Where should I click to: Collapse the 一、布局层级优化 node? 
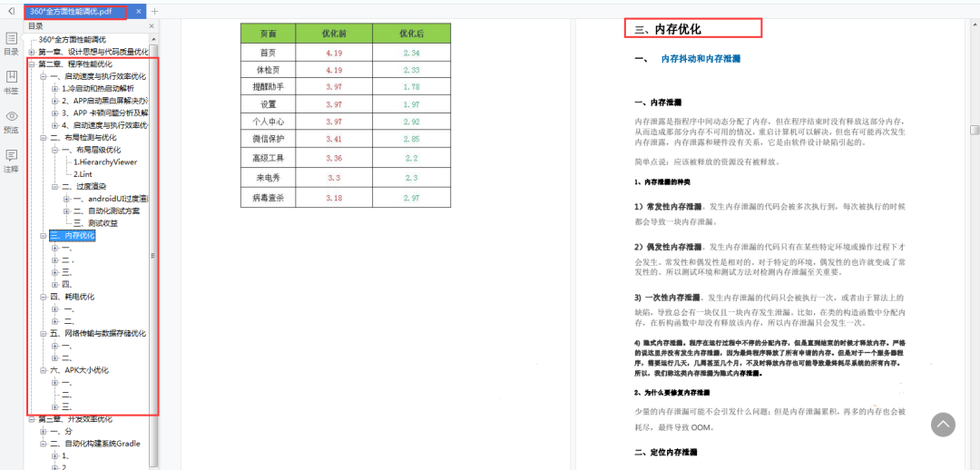tap(55, 150)
